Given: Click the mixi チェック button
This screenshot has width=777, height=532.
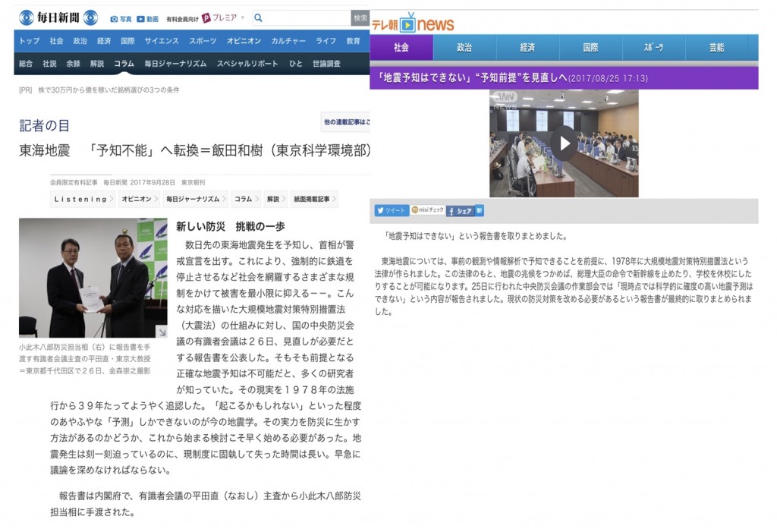Looking at the screenshot, I should 426,210.
